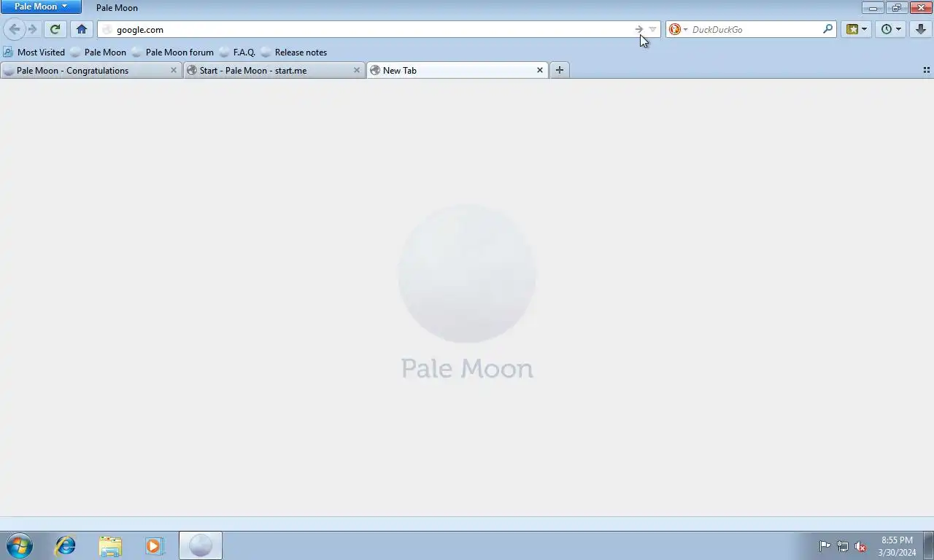Click the Most Visited folder icon

coord(8,52)
